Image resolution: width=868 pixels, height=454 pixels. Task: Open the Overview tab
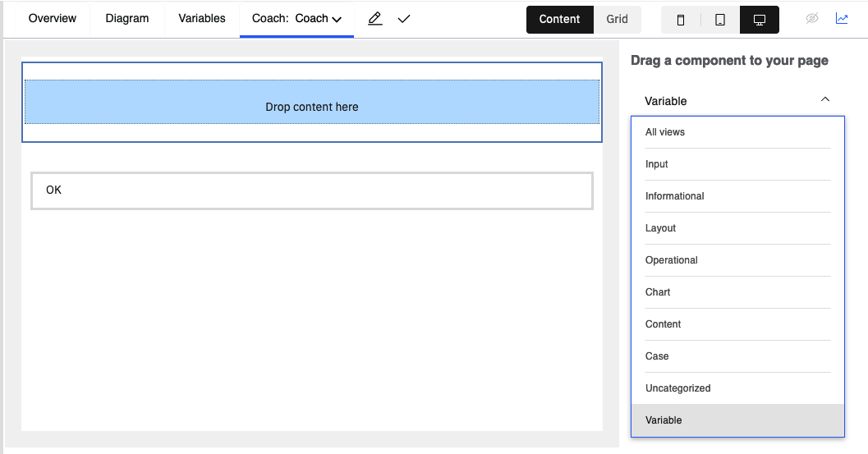pyautogui.click(x=53, y=18)
